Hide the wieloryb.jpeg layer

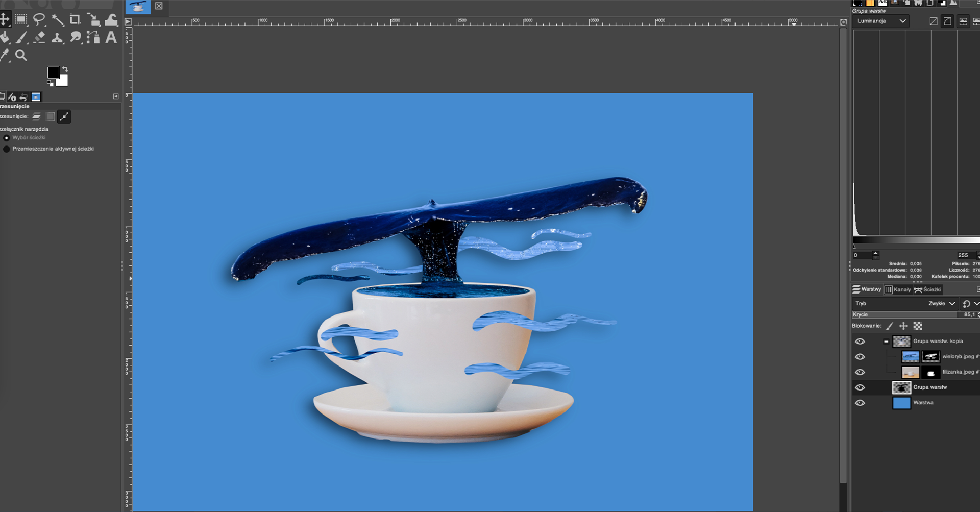(x=860, y=357)
